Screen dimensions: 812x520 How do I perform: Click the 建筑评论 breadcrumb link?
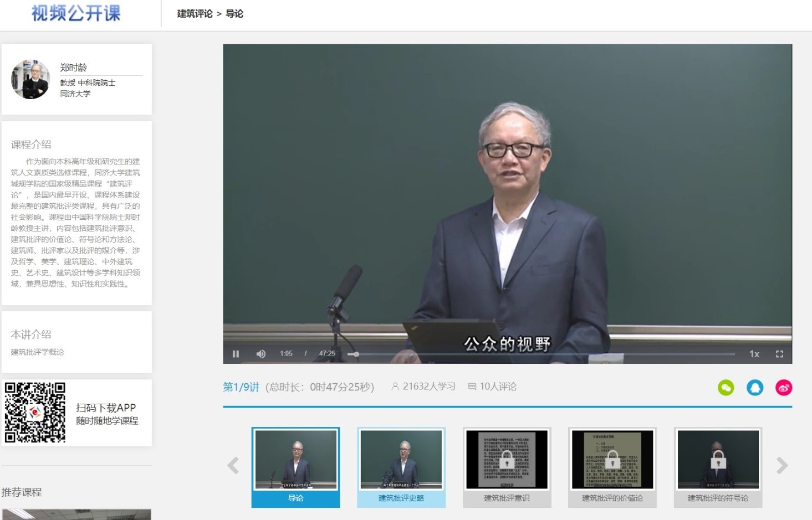pos(195,14)
